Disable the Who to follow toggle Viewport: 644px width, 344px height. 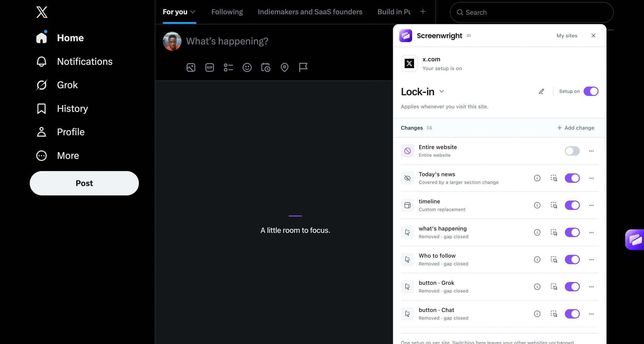point(572,260)
